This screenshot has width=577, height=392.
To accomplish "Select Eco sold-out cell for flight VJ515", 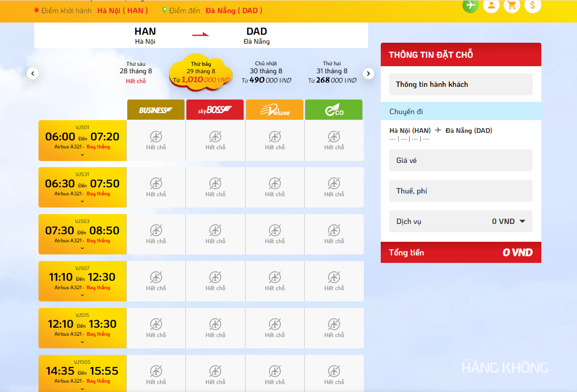I will pos(334,328).
